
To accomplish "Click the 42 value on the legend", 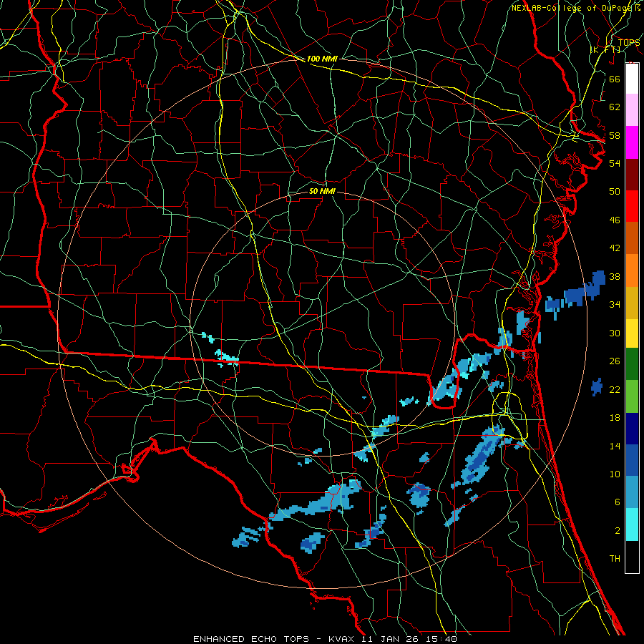I will (615, 248).
